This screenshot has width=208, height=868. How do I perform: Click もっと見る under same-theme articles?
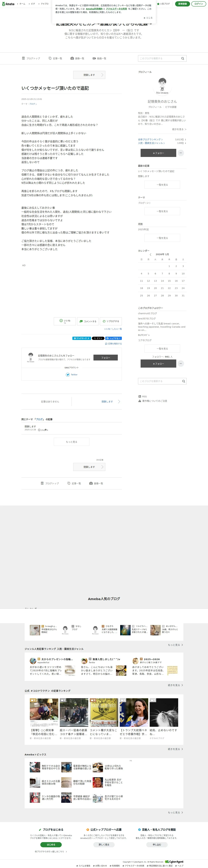click(71, 442)
